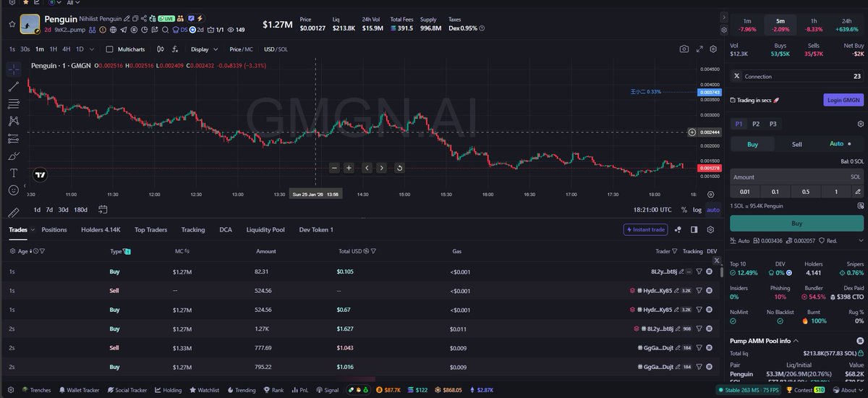
Task: Click the Amount SOL input field
Action: click(796, 177)
